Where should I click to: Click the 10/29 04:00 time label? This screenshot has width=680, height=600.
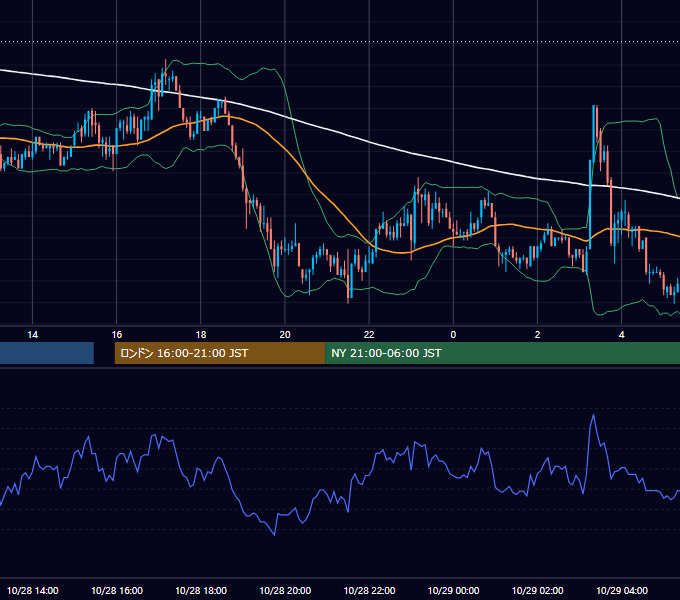[621, 590]
